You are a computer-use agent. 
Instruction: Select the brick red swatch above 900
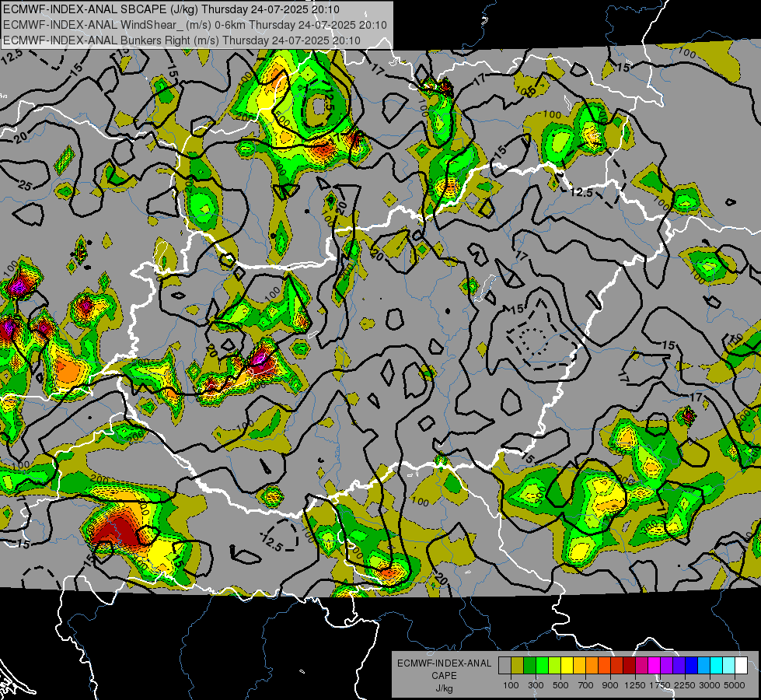pyautogui.click(x=617, y=666)
